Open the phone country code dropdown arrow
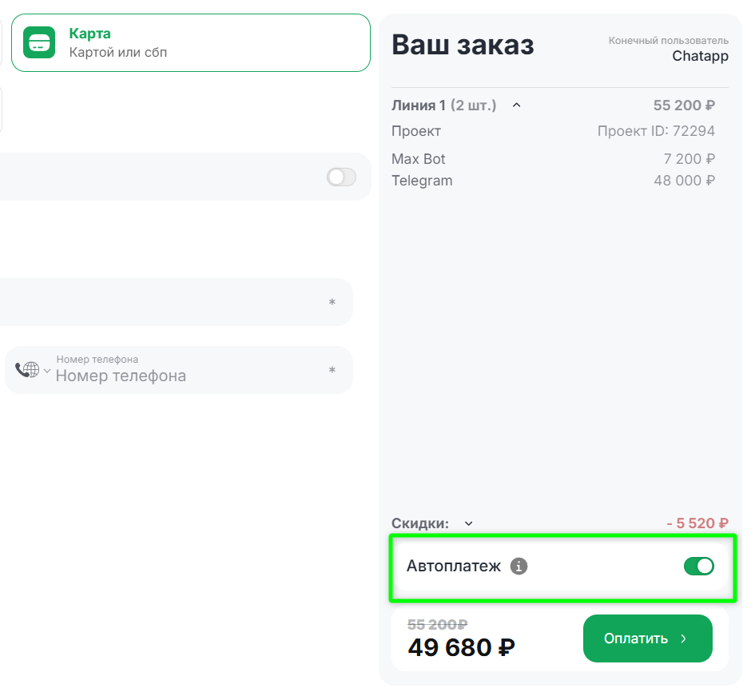This screenshot has height=700, width=755. pyautogui.click(x=46, y=371)
